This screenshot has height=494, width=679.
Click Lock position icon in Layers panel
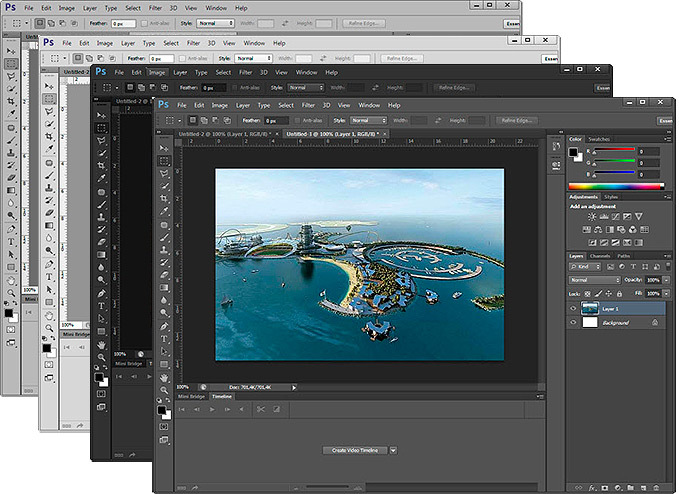[x=608, y=294]
